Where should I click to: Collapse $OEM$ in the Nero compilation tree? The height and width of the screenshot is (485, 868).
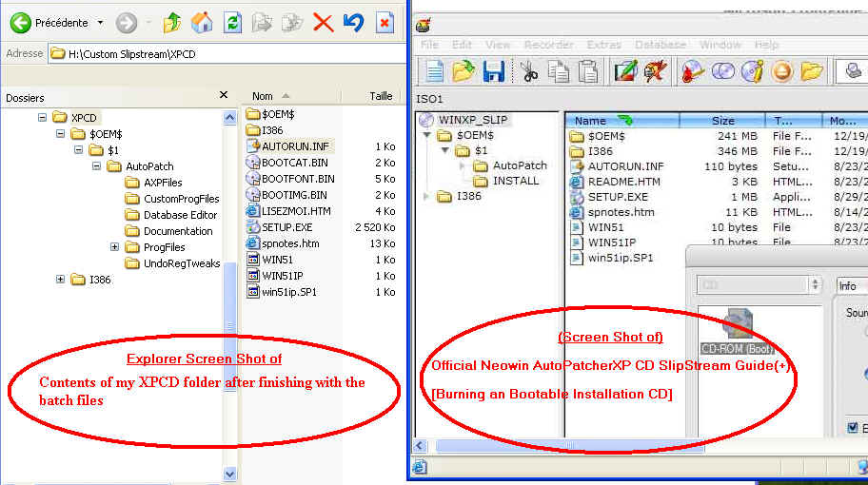tap(426, 135)
